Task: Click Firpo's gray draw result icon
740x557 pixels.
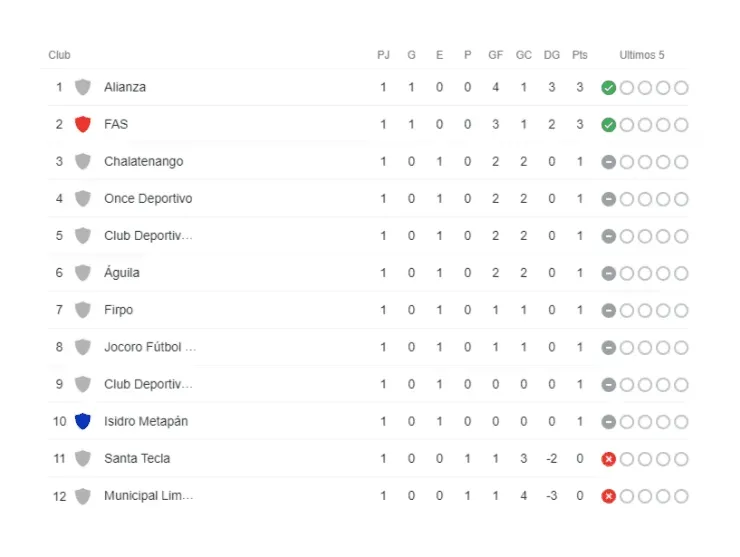Action: point(608,311)
